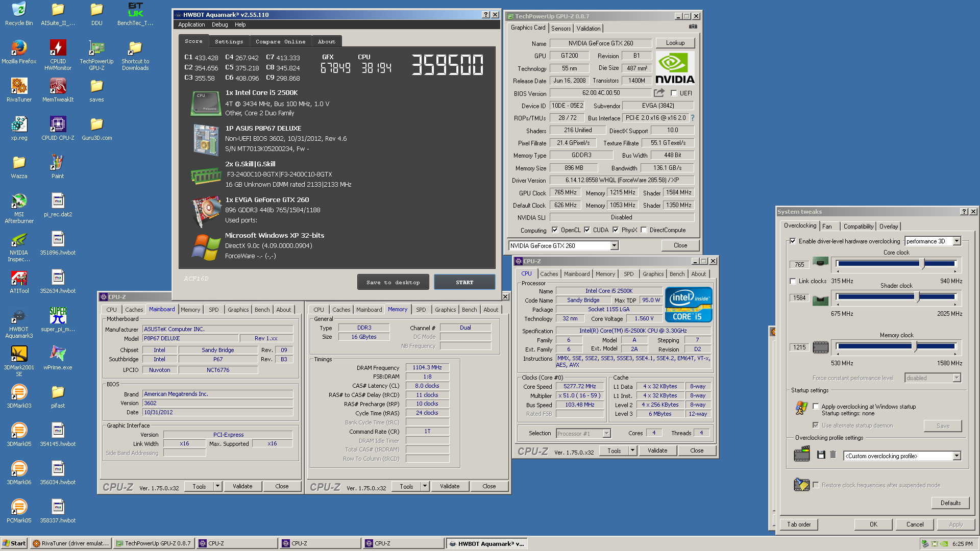Click the save floppy icon for overclocking profile
Image resolution: width=980 pixels, height=551 pixels.
pyautogui.click(x=821, y=455)
